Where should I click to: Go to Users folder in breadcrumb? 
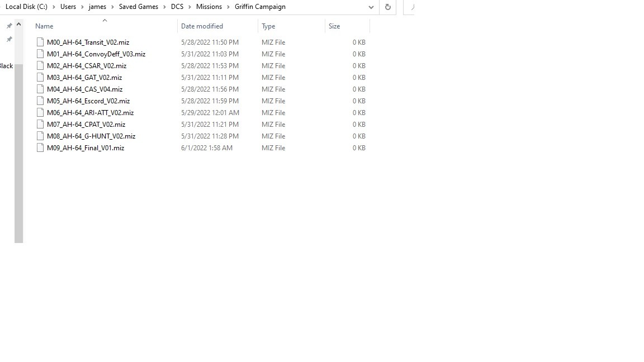click(68, 7)
